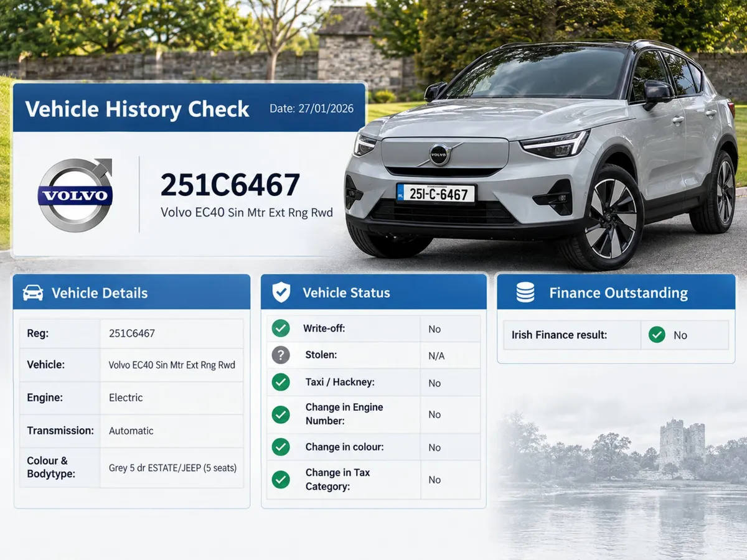Click the Reg: label
Screen dimensions: 747x560
coord(38,334)
